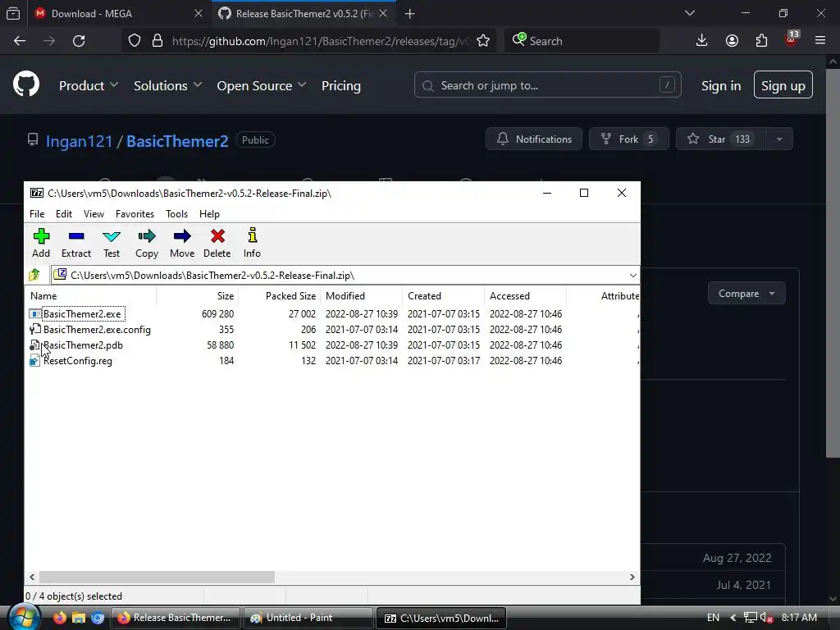840x630 pixels.
Task: Expand the Solutions menu on GitHub
Action: coord(167,85)
